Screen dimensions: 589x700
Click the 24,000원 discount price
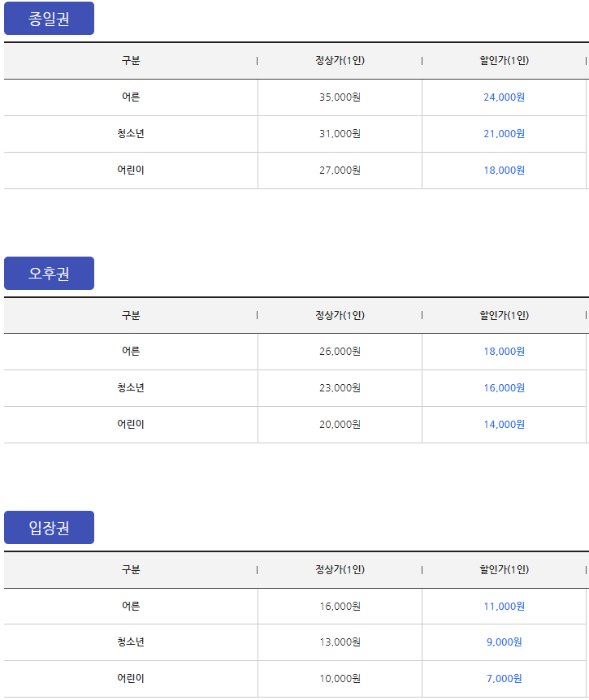(x=505, y=97)
